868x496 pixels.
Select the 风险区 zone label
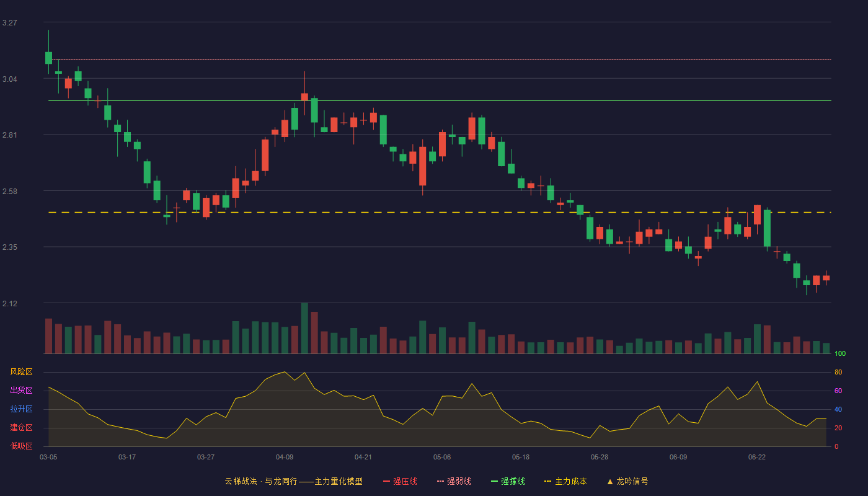coord(21,372)
